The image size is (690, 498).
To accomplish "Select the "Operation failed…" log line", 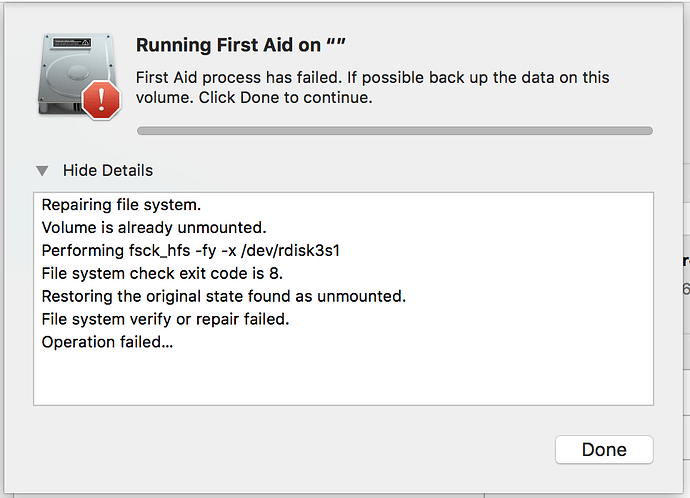I will pos(107,342).
